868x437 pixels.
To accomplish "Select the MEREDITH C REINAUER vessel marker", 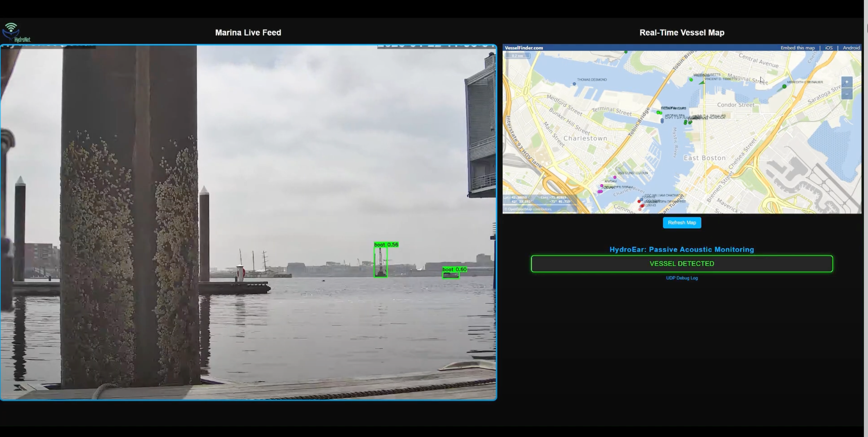I will click(784, 86).
